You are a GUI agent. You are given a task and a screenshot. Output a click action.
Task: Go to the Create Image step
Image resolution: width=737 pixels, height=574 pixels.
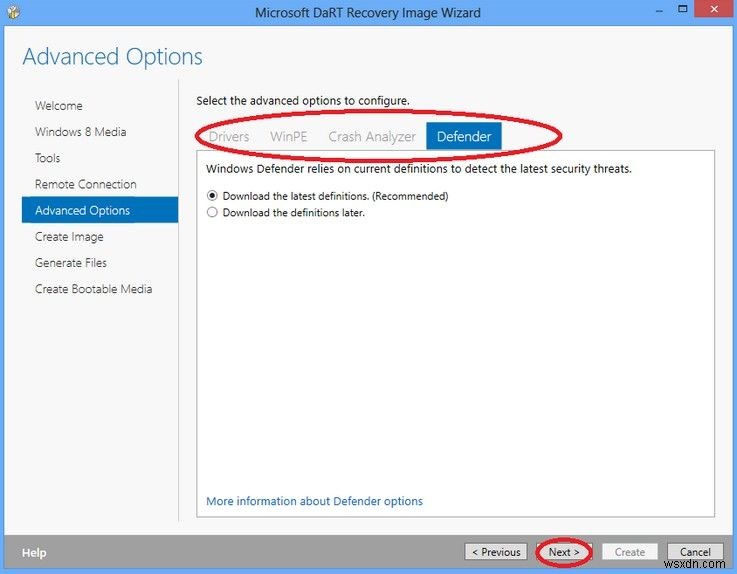69,237
